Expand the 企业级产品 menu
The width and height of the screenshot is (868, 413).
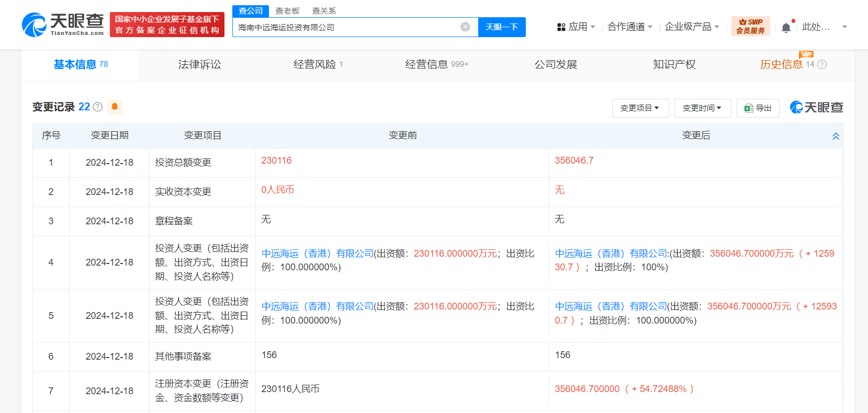[692, 27]
